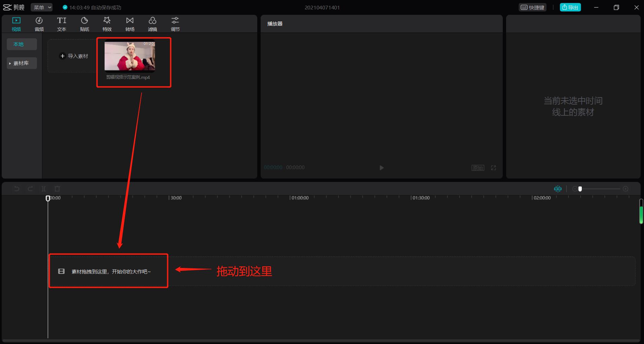Viewport: 644px width, 344px height.
Task: Open the 菜单 dropdown menu
Action: coord(42,7)
